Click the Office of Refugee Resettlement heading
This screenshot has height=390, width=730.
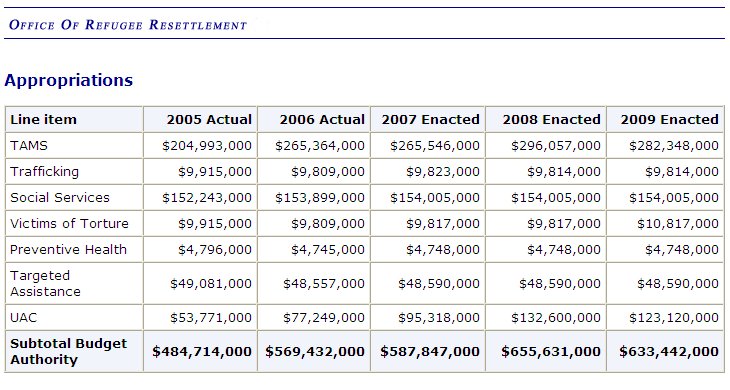tap(128, 25)
